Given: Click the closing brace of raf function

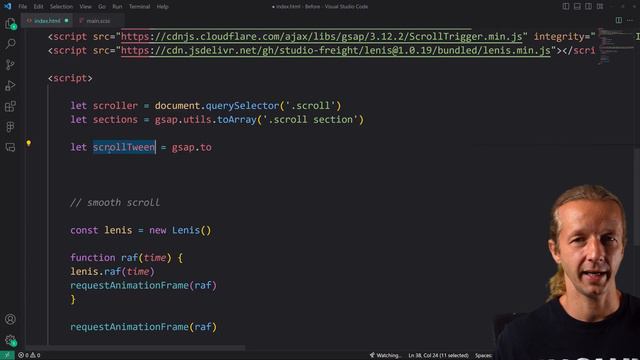Looking at the screenshot, I should [73, 299].
